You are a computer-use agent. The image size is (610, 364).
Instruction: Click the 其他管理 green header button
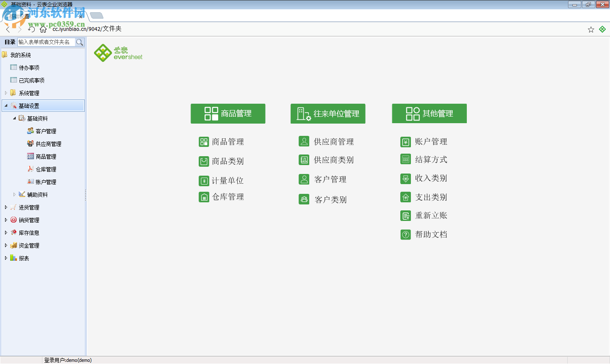(429, 113)
